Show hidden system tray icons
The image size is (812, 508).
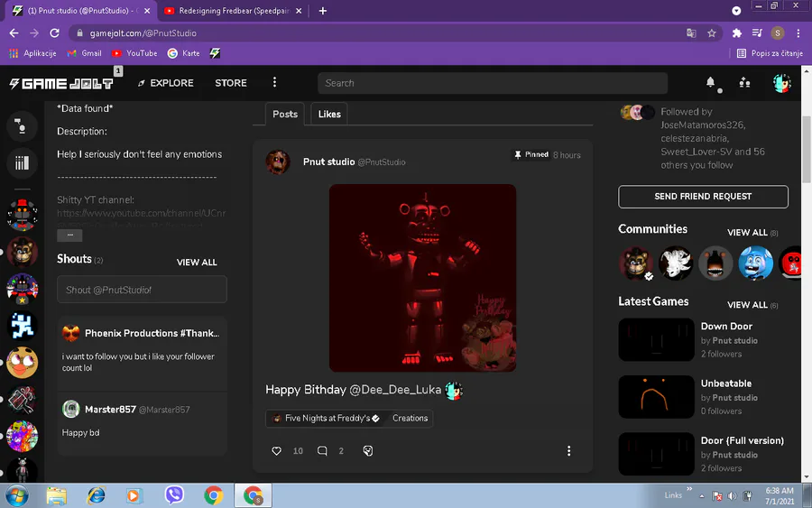tap(702, 496)
